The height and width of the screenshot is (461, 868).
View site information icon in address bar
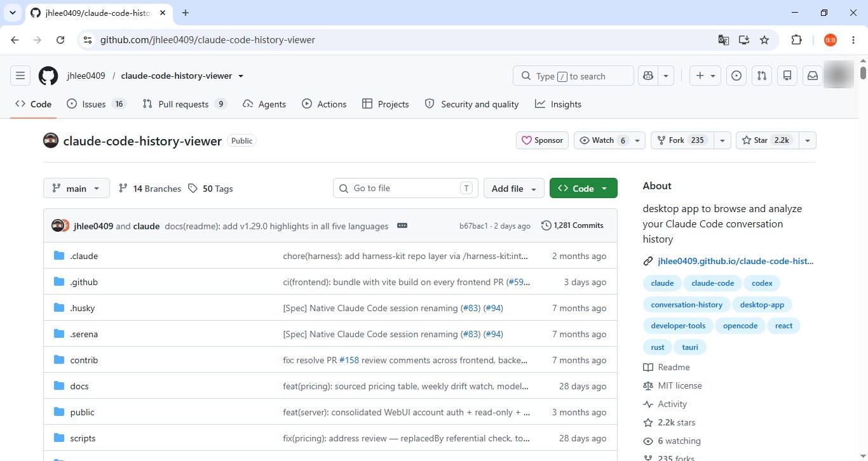point(88,40)
